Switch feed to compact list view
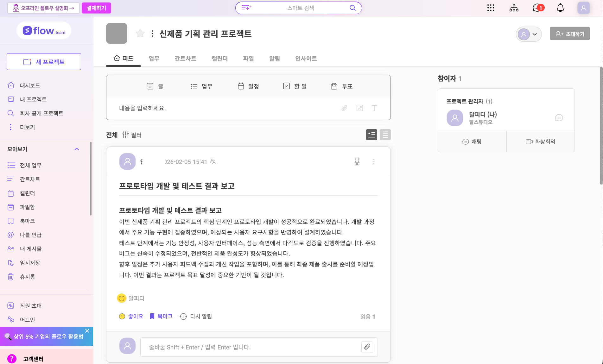This screenshot has height=364, width=603. point(385,135)
